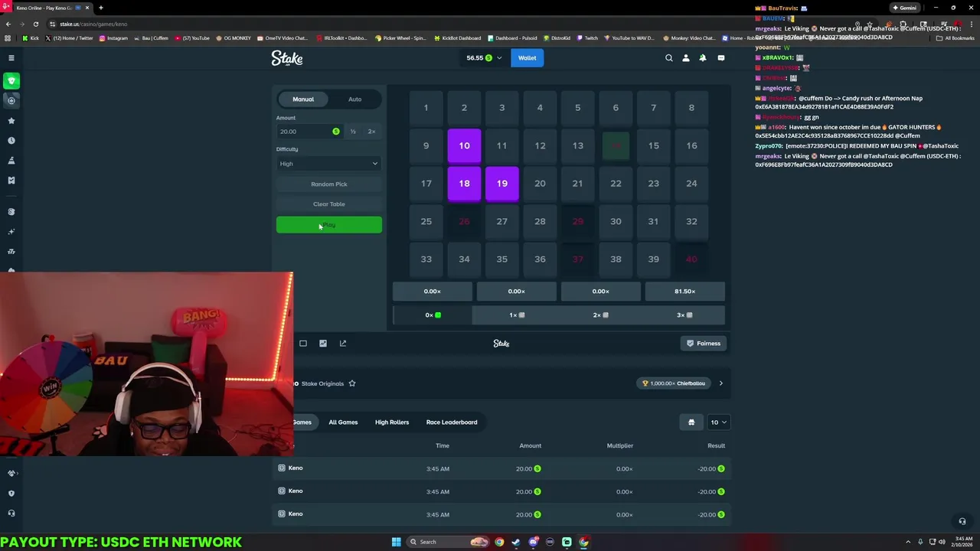Image resolution: width=980 pixels, height=551 pixels.
Task: Click the browser back arrow
Action: tap(8, 24)
